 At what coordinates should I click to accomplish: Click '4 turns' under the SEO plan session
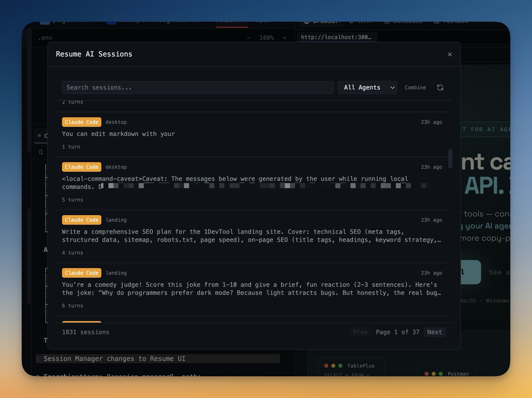72,253
